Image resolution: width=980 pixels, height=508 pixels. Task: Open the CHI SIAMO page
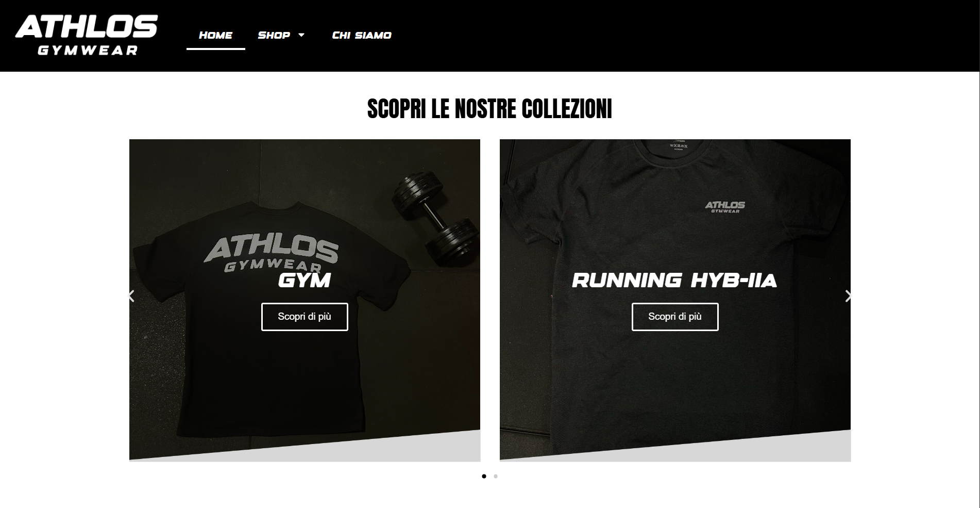coord(362,35)
